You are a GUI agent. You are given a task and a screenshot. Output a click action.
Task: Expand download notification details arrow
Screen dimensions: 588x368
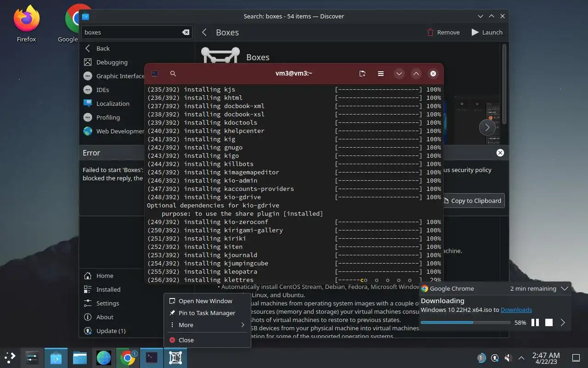click(x=563, y=322)
